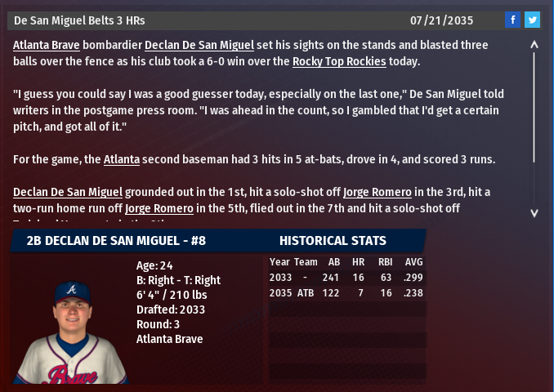Screen dimensions: 554x392
Task: Select the 2033 historical stats row
Action: (x=347, y=278)
